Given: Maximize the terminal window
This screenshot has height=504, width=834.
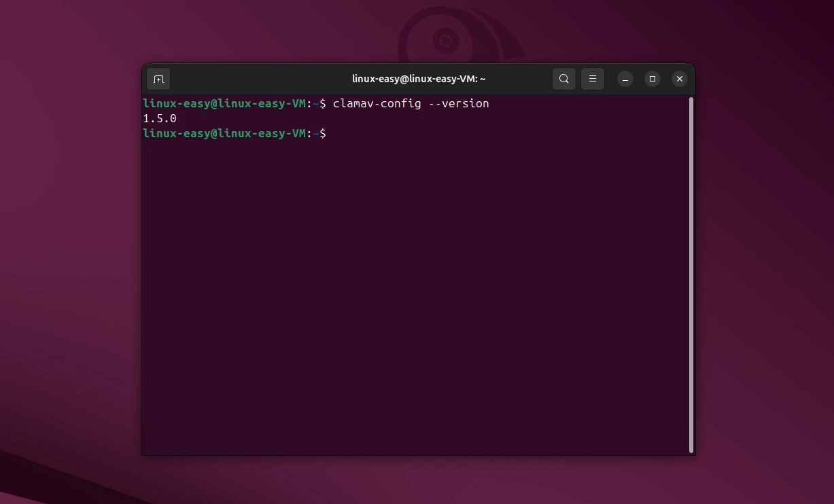Looking at the screenshot, I should (652, 79).
